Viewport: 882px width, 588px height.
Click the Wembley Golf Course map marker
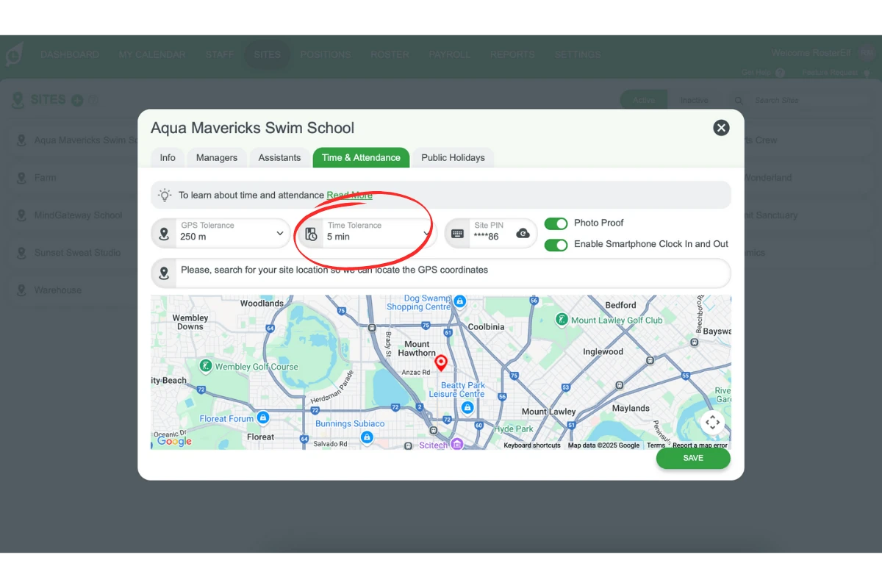click(207, 366)
